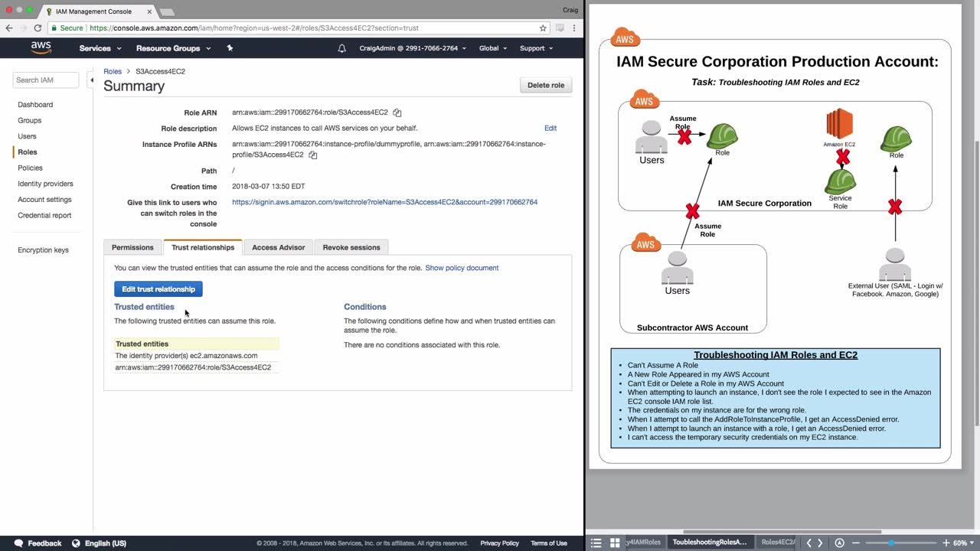980x551 pixels.
Task: Click the Delete role button
Action: point(546,85)
